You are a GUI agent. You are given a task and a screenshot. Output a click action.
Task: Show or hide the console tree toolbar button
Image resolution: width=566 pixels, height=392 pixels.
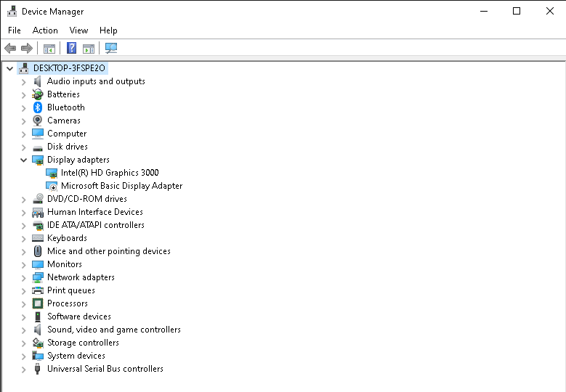click(49, 49)
